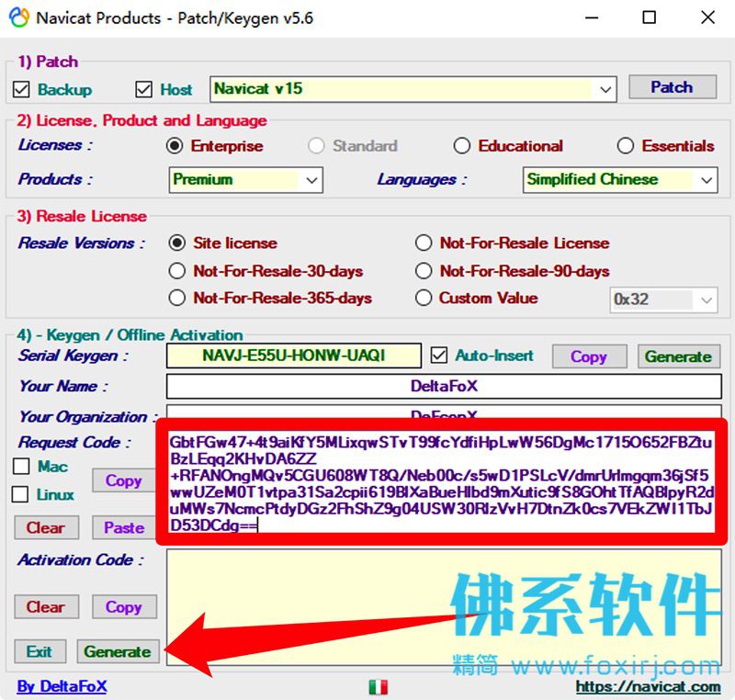Clear the Activation Code
The width and height of the screenshot is (735, 700).
46,607
